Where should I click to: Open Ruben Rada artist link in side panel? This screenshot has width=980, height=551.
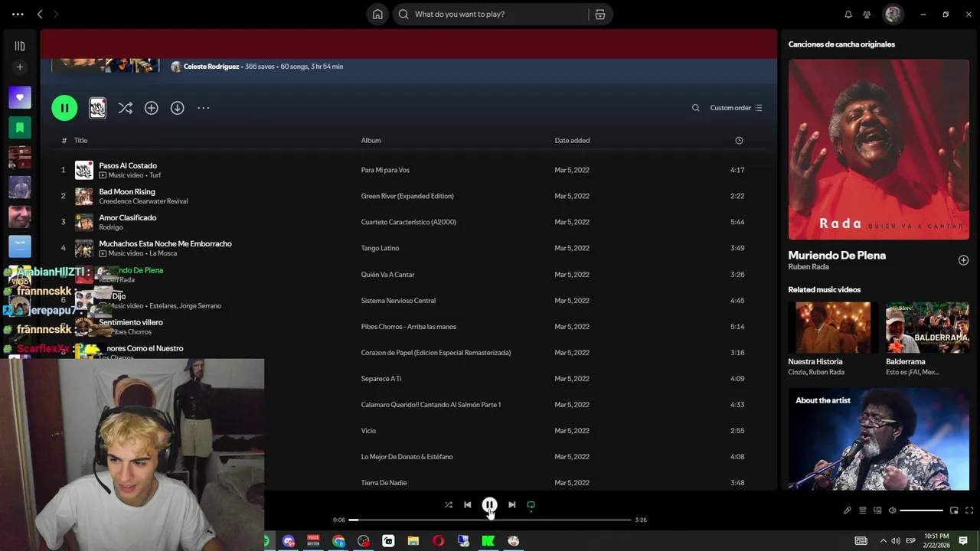pos(808,266)
